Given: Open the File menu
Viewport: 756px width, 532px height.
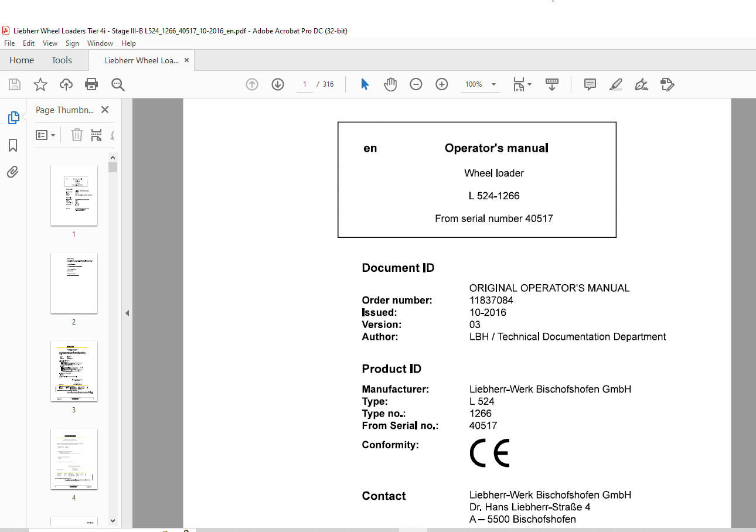Looking at the screenshot, I should tap(9, 43).
